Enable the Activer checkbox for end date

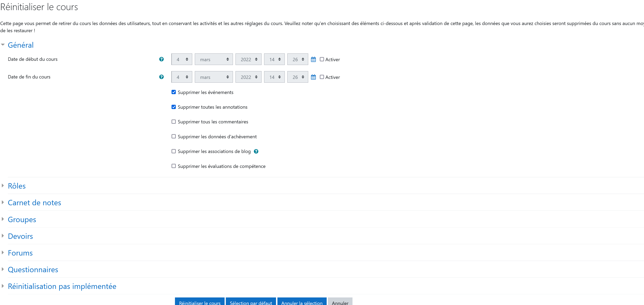pyautogui.click(x=322, y=77)
